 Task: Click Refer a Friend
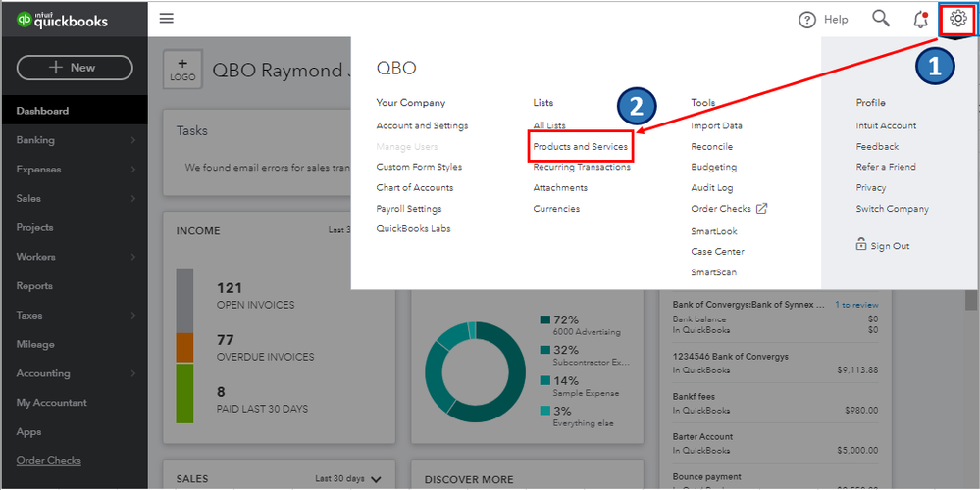(x=886, y=167)
